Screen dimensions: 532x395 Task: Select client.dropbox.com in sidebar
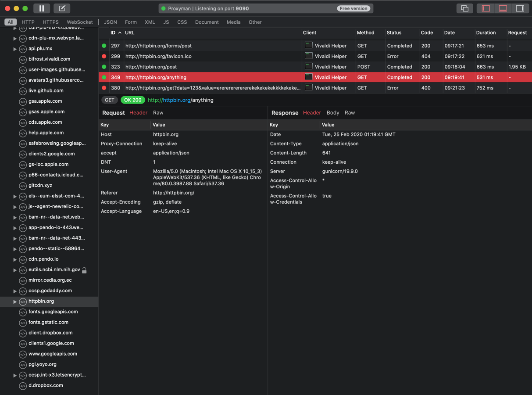tap(50, 333)
